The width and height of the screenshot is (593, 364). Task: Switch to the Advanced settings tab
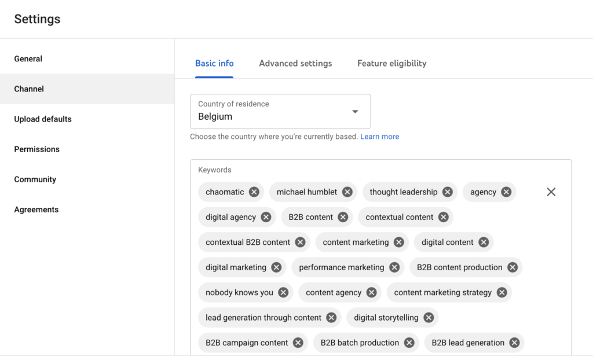[295, 64]
